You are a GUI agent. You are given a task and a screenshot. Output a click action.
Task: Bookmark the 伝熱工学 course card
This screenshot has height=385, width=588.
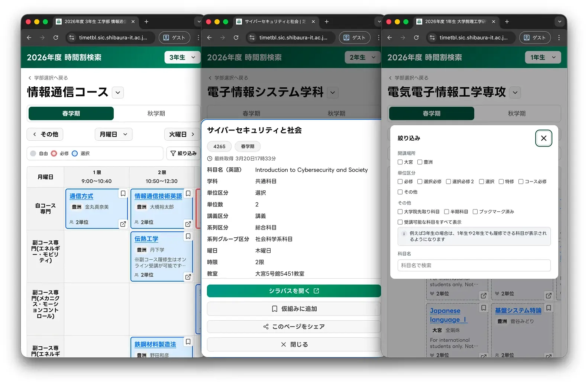point(188,236)
